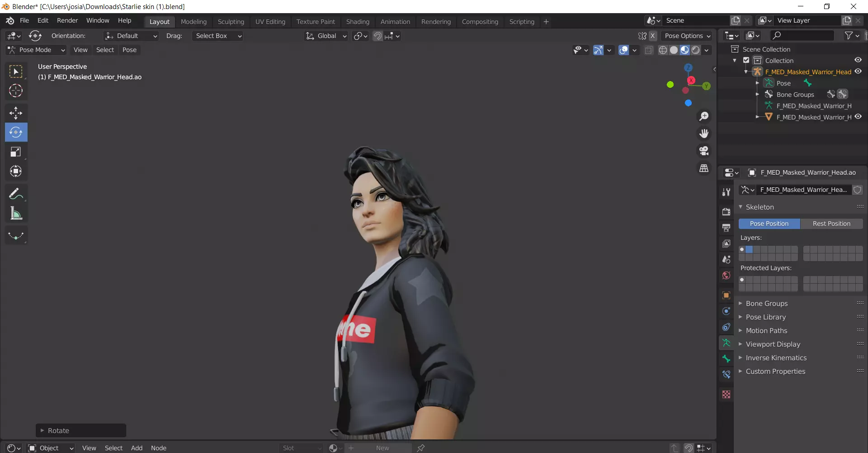This screenshot has height=453, width=868.
Task: Add a workspace with plus button
Action: [546, 22]
